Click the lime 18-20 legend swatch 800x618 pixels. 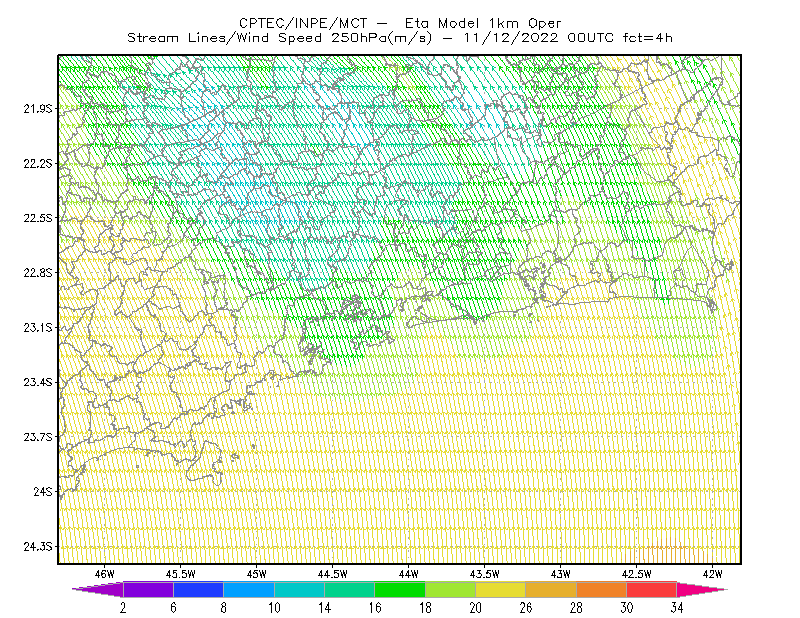pos(451,589)
